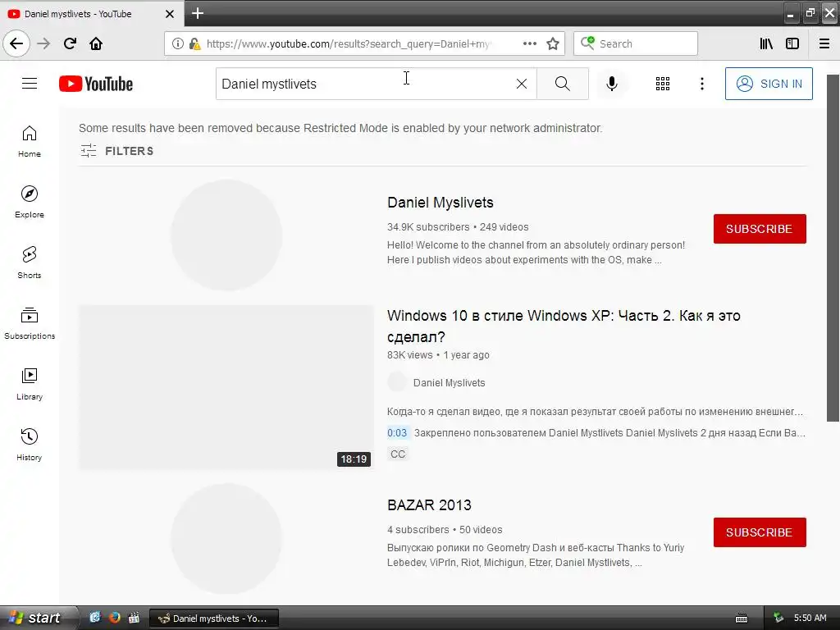This screenshot has width=840, height=630.
Task: Open Library in YouTube sidebar
Action: 30,384
